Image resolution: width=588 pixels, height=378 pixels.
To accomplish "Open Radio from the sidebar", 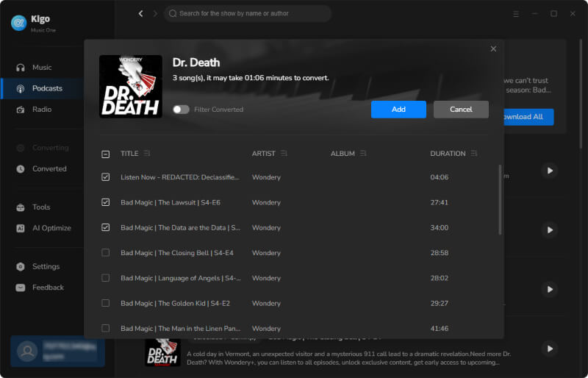I will point(42,110).
